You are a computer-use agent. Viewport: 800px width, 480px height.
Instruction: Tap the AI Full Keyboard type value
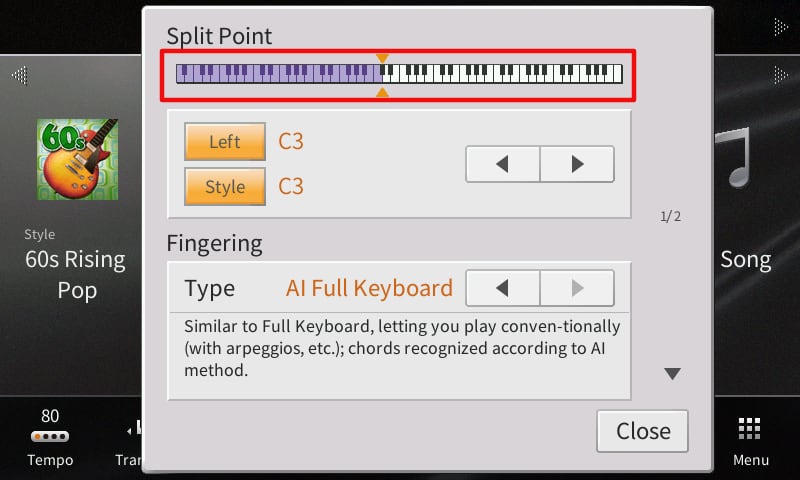pyautogui.click(x=369, y=289)
